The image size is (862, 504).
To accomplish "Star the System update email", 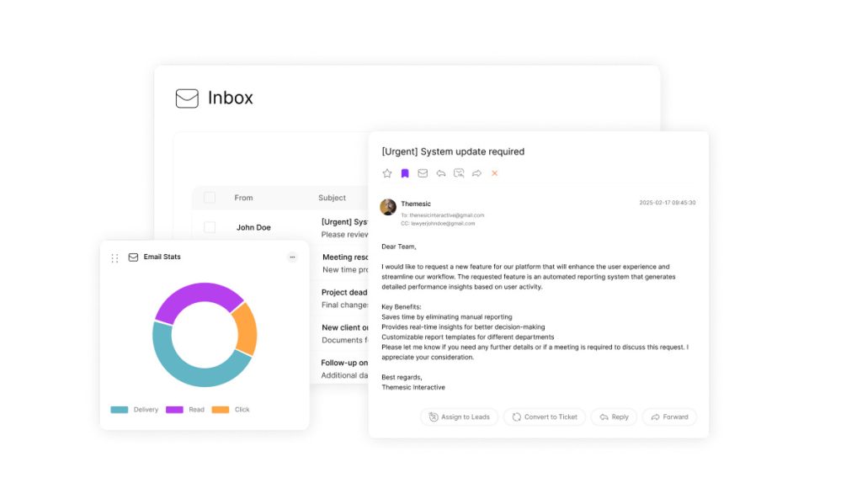I will pos(387,173).
